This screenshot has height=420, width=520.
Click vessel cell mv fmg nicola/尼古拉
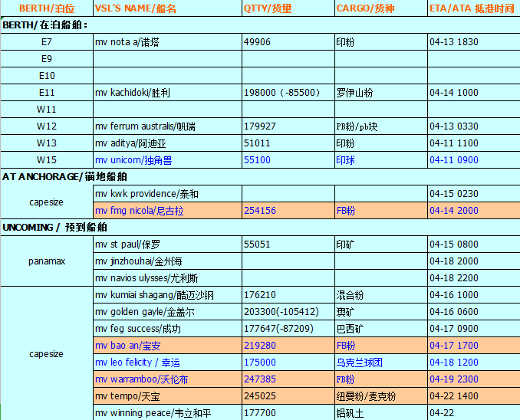click(167, 211)
